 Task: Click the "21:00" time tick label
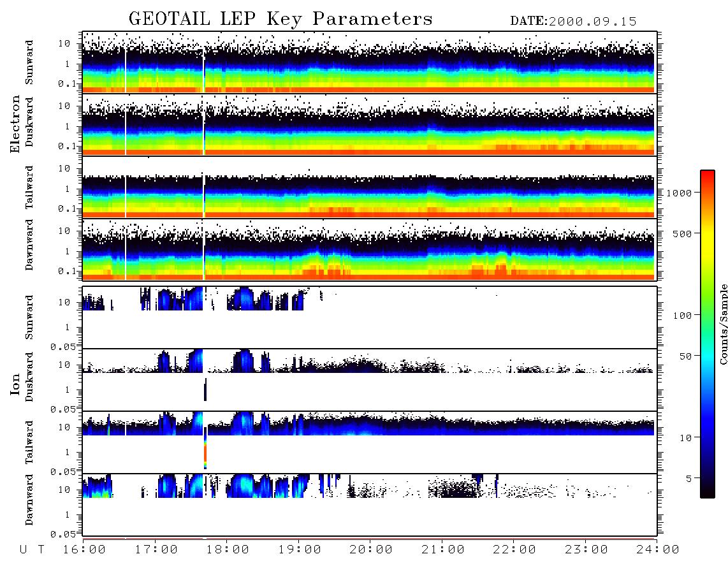coord(443,550)
